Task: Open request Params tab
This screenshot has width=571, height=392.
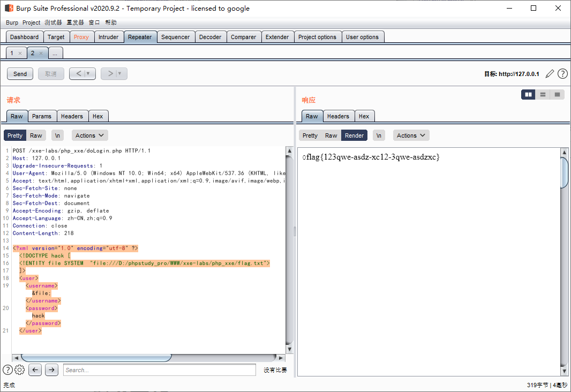Action: 42,116
